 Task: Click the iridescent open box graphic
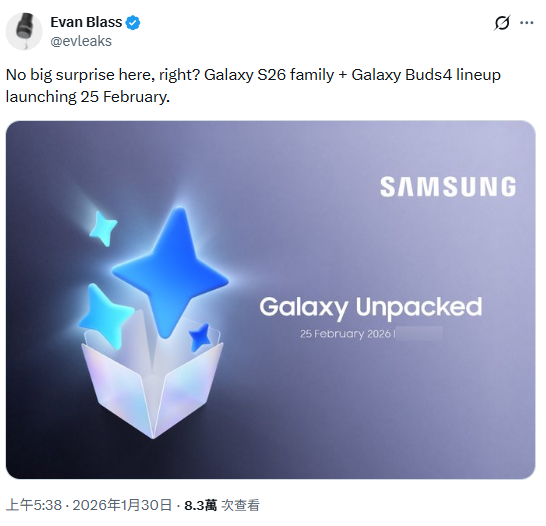coord(152,379)
